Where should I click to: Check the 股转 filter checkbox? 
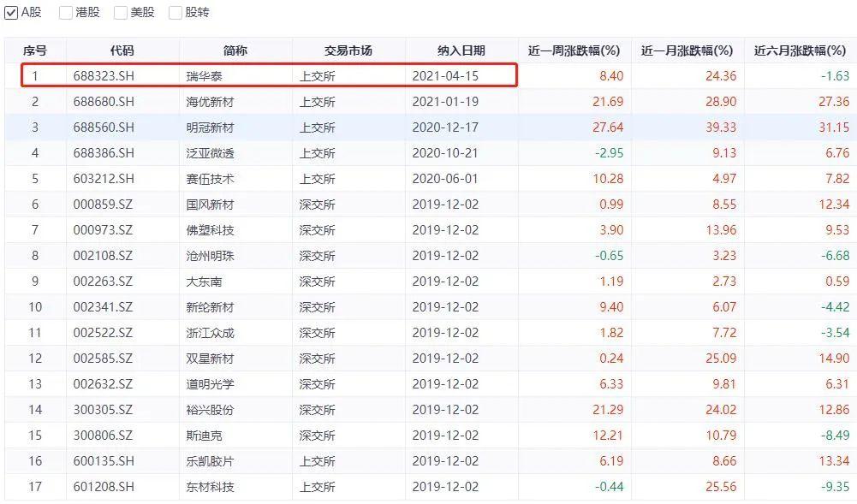pyautogui.click(x=176, y=12)
